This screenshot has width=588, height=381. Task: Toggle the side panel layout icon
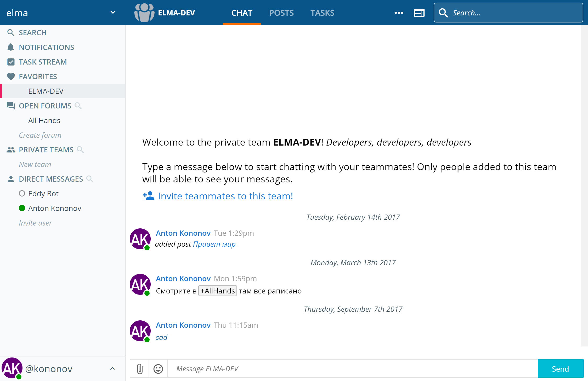pos(419,13)
